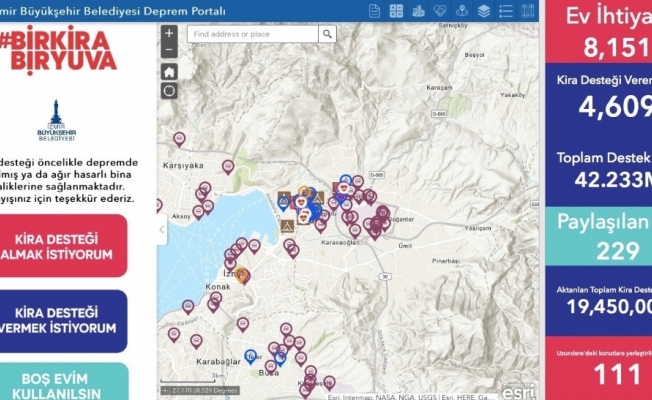The height and width of the screenshot is (400, 652).
Task: Open the legend list icon in header
Action: pos(506,11)
